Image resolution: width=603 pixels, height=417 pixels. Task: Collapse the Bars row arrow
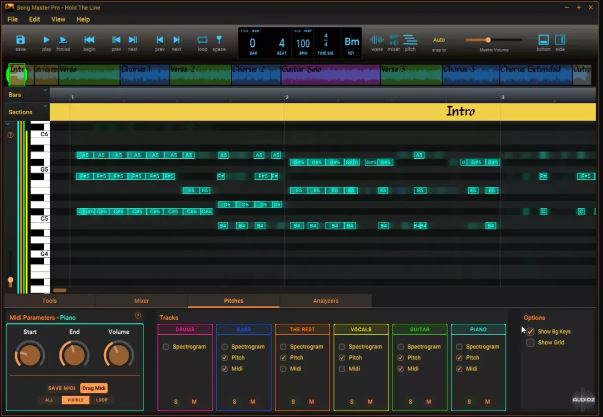pos(45,91)
